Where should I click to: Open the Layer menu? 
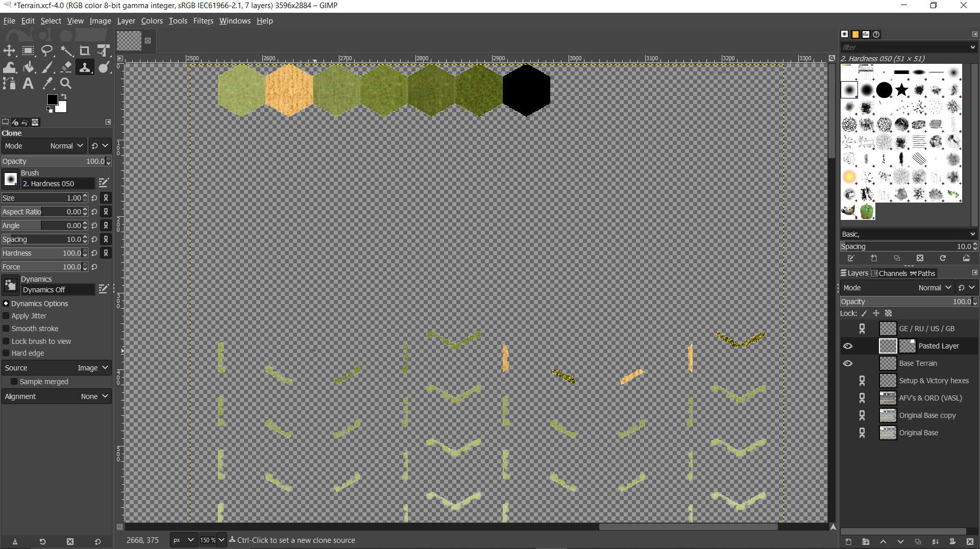126,21
